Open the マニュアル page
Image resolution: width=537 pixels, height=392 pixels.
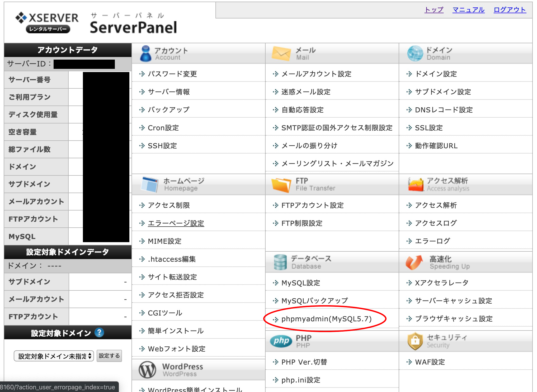click(x=469, y=10)
